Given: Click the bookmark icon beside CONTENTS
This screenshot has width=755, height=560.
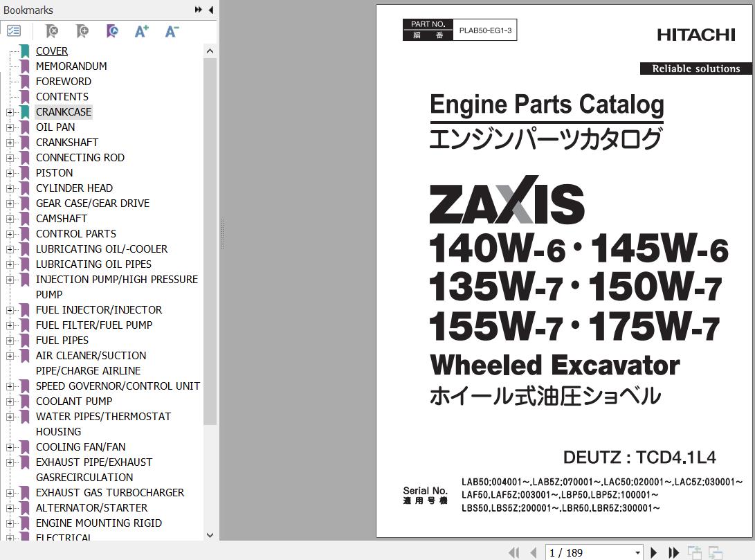Looking at the screenshot, I should pos(25,97).
